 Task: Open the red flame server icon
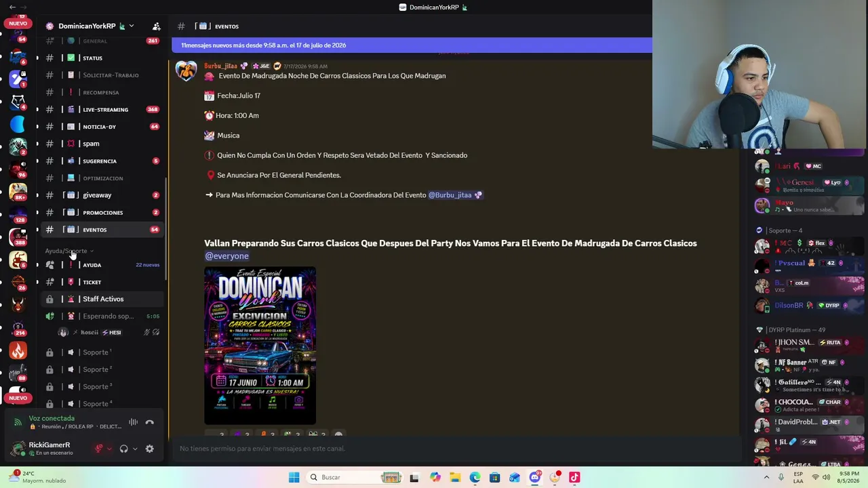[18, 350]
